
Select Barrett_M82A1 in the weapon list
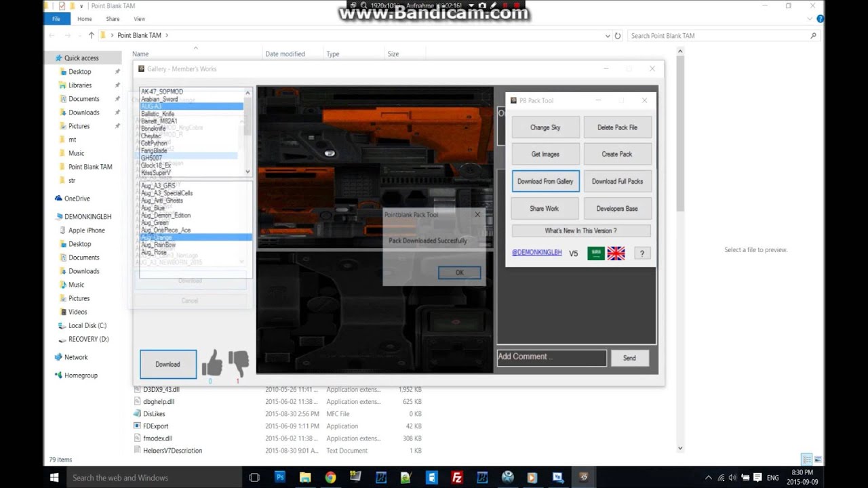159,121
